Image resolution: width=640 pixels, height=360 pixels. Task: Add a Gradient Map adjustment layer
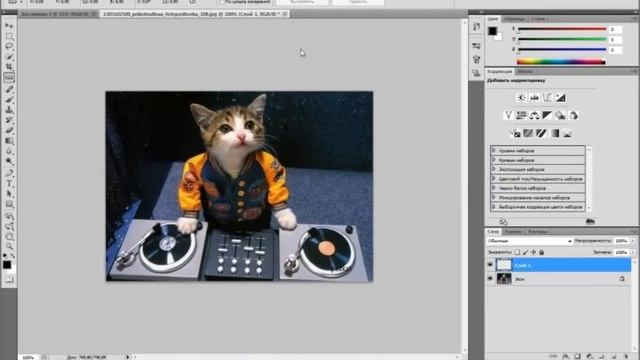[x=555, y=133]
